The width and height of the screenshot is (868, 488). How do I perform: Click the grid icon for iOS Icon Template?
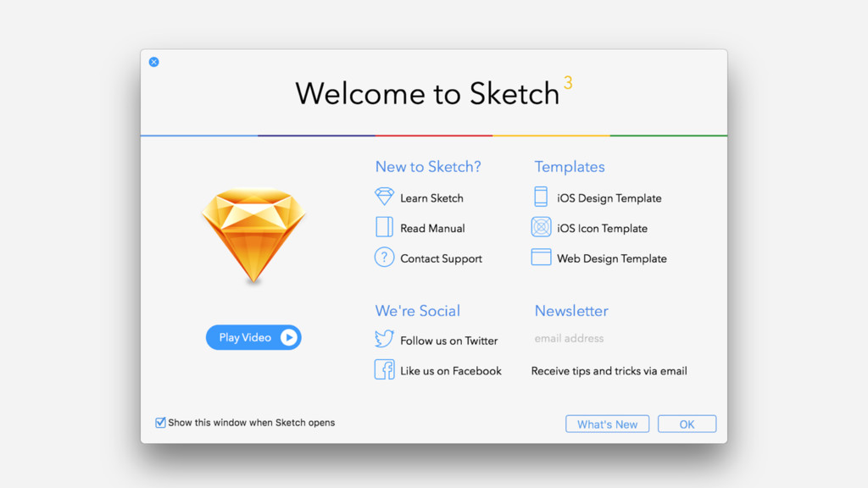coord(541,227)
